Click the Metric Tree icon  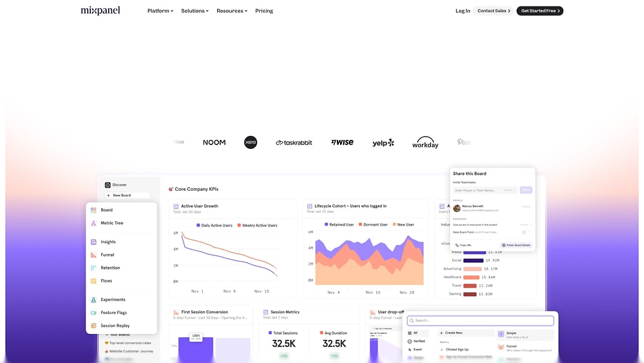93,223
